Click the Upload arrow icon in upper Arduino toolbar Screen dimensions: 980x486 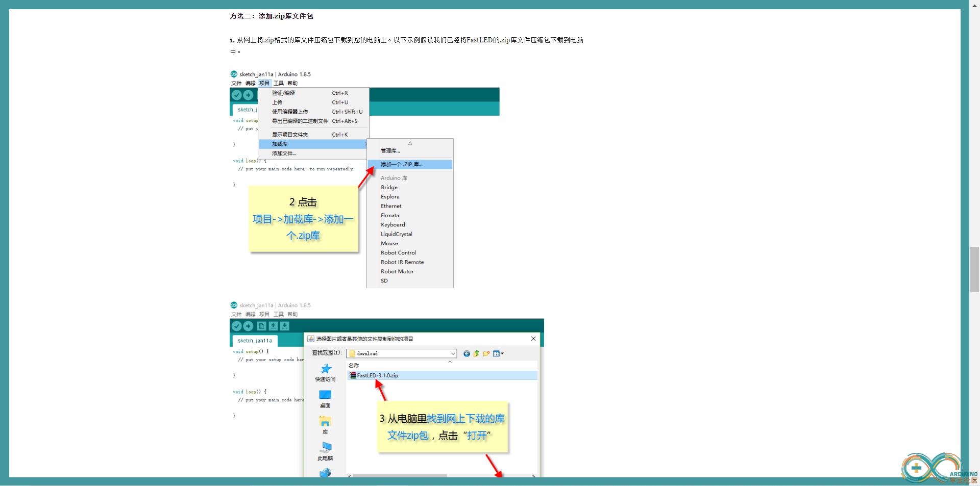[x=248, y=95]
